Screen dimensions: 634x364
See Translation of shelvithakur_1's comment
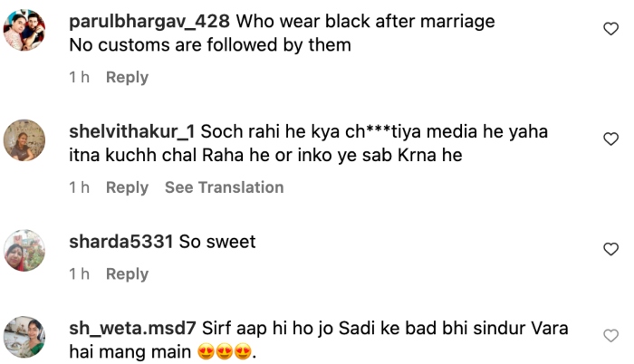pyautogui.click(x=224, y=187)
